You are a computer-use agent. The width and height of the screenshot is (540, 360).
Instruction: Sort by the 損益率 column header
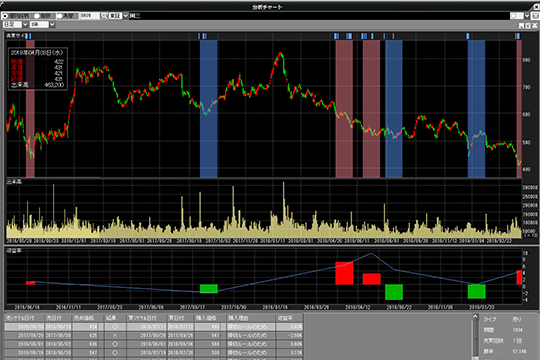point(289,318)
